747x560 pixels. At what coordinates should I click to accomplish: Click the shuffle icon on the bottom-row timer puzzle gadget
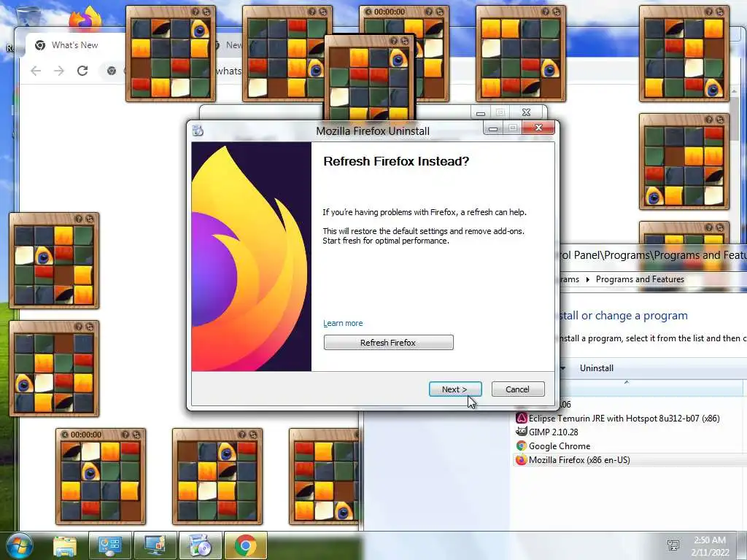point(136,435)
